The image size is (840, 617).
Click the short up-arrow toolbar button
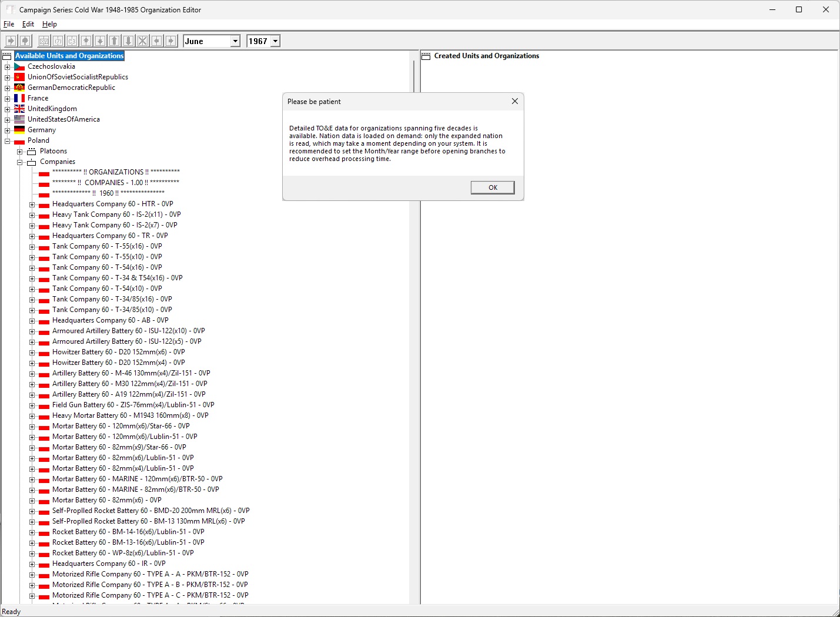pos(86,41)
